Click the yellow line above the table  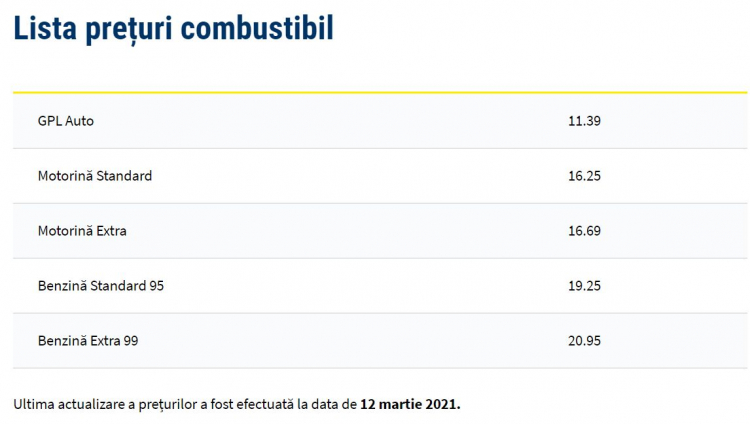click(x=380, y=92)
